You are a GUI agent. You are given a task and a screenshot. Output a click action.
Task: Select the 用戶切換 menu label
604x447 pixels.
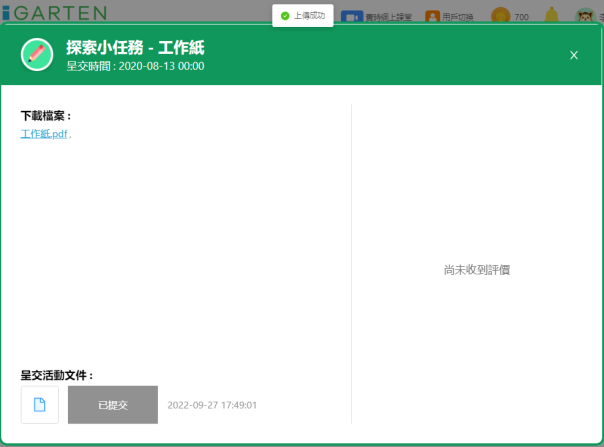point(457,17)
